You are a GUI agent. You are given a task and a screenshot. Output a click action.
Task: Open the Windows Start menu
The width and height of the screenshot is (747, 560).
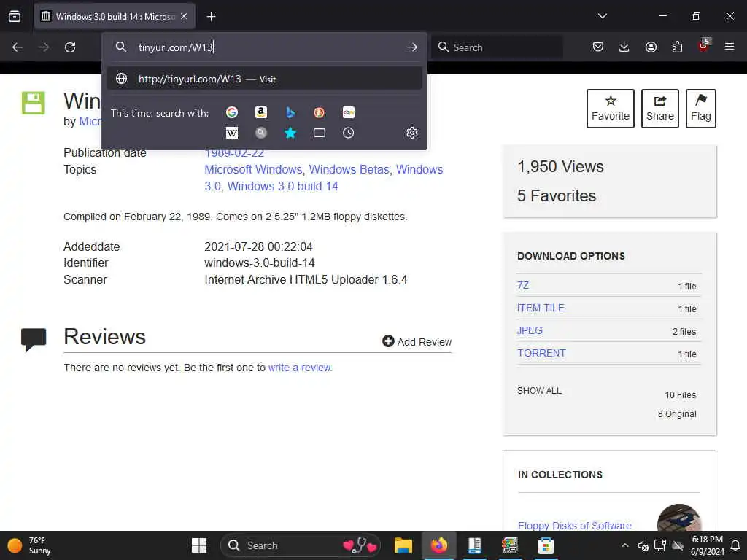199,545
